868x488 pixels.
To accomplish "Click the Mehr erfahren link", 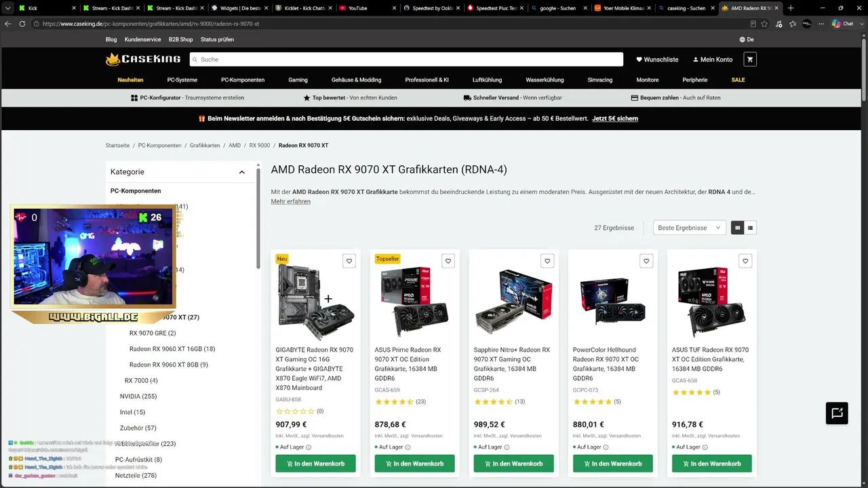I will point(291,201).
